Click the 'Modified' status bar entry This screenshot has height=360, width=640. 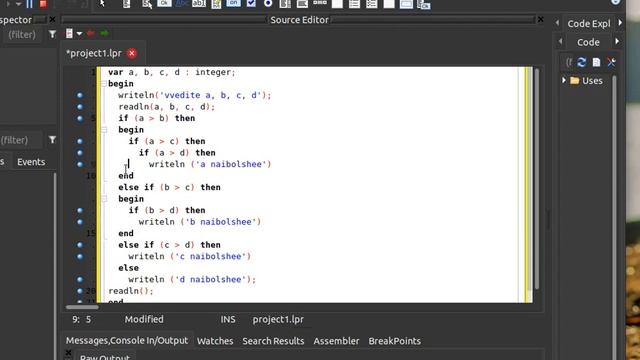click(144, 319)
